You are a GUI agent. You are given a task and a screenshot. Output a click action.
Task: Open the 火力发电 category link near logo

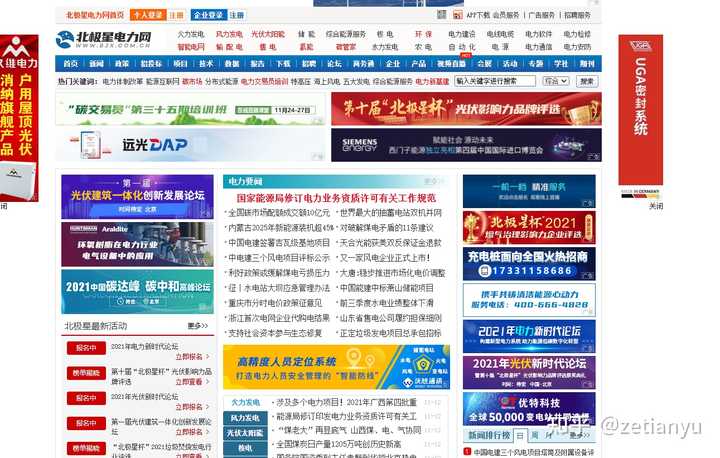(x=191, y=34)
